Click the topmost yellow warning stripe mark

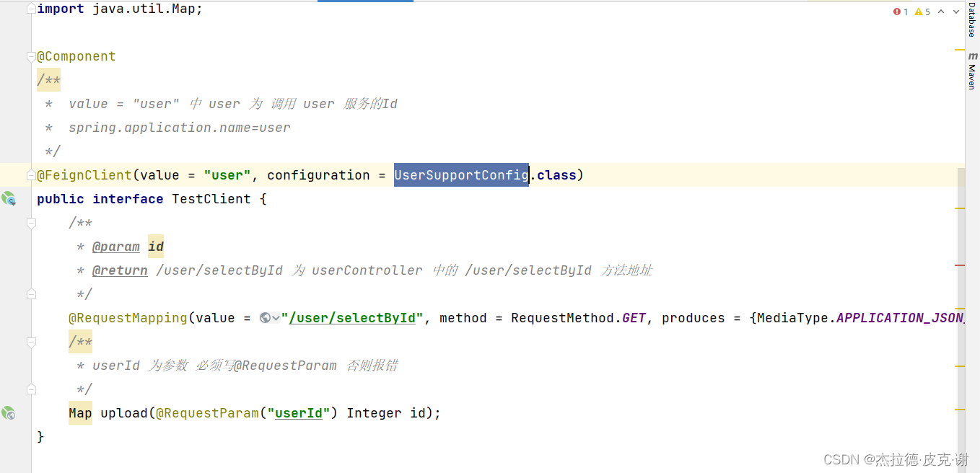click(960, 50)
